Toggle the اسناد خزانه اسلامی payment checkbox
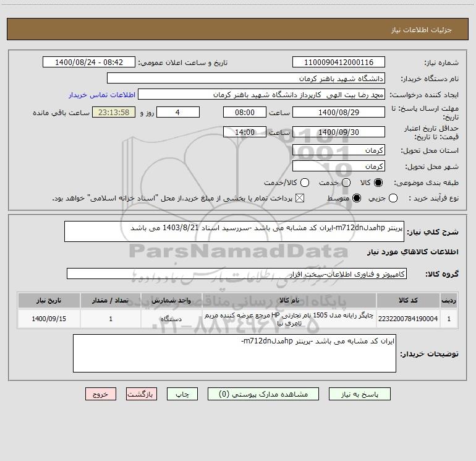 coord(300,198)
